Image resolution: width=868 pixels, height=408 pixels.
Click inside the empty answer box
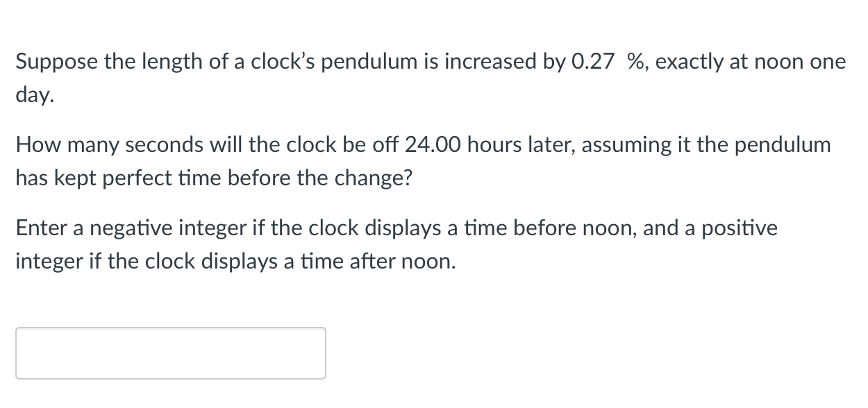click(170, 352)
